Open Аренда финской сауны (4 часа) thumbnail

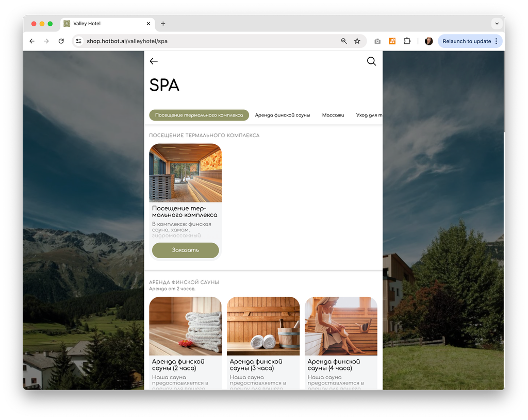coord(341,326)
